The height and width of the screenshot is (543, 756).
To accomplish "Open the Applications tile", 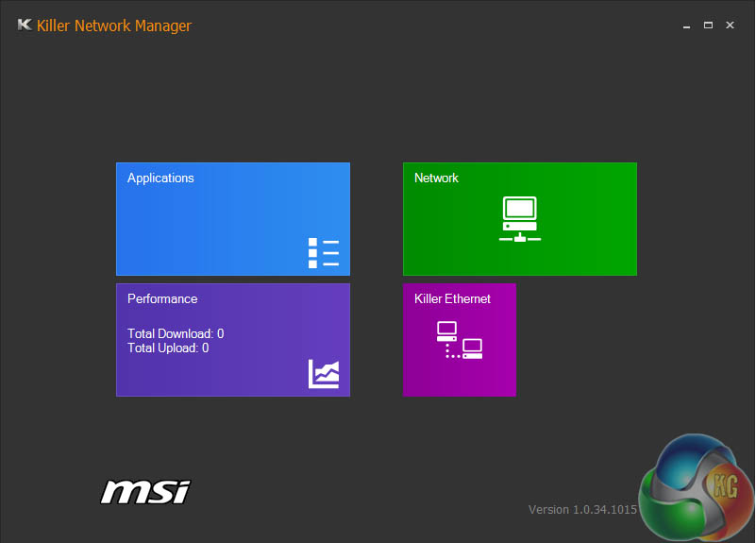I will [x=233, y=219].
